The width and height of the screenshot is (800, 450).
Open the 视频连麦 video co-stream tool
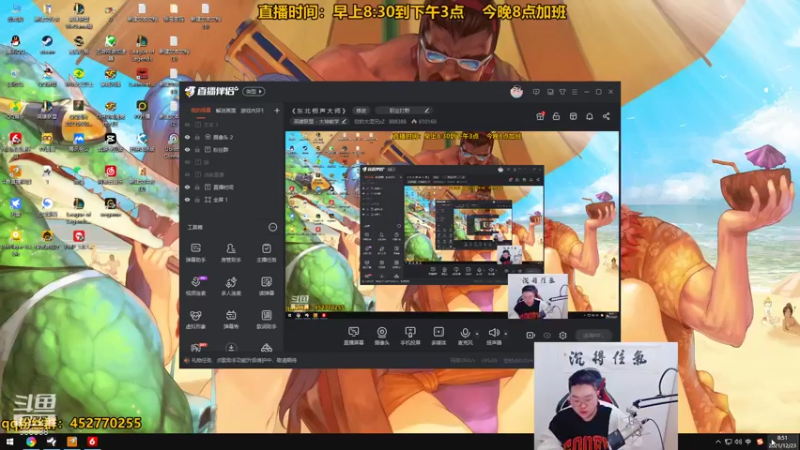coord(195,286)
